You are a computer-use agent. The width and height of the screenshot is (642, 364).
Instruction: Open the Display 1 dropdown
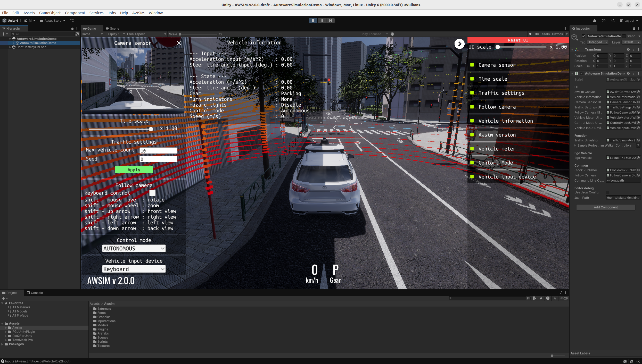coord(116,34)
